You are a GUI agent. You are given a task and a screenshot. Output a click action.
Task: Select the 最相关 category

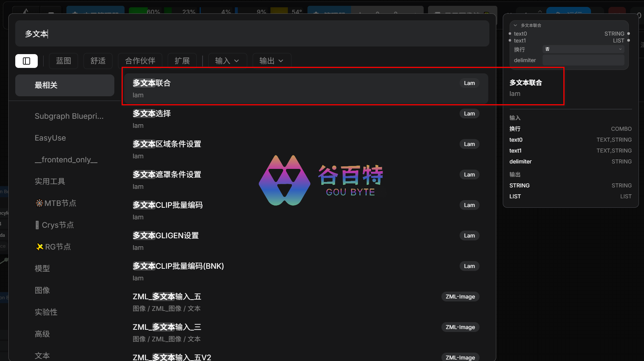tap(65, 85)
